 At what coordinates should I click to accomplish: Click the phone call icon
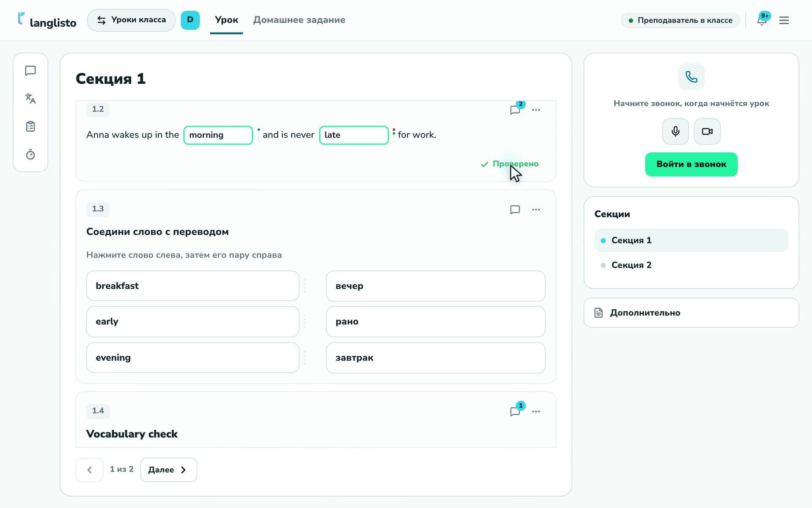click(x=691, y=77)
